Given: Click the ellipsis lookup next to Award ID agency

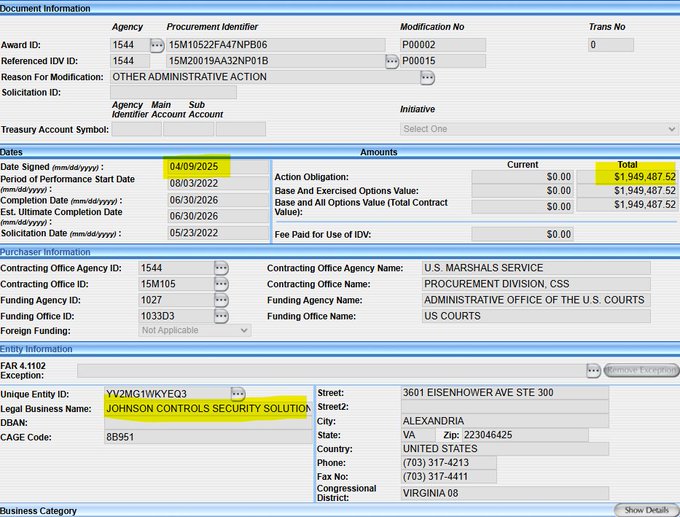Looking at the screenshot, I should click(156, 45).
